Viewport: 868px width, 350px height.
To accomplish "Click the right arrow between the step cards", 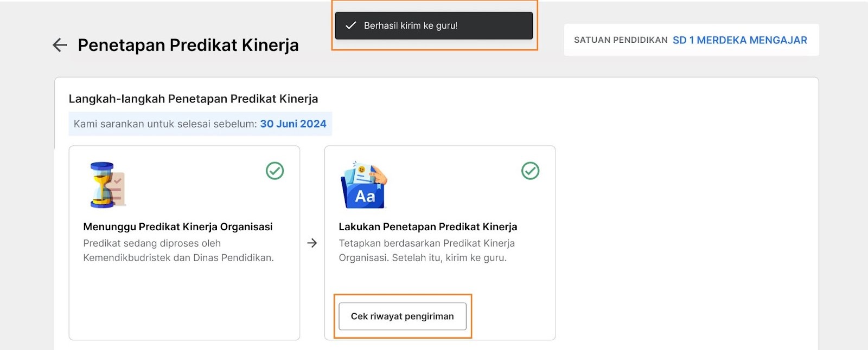I will pos(312,243).
